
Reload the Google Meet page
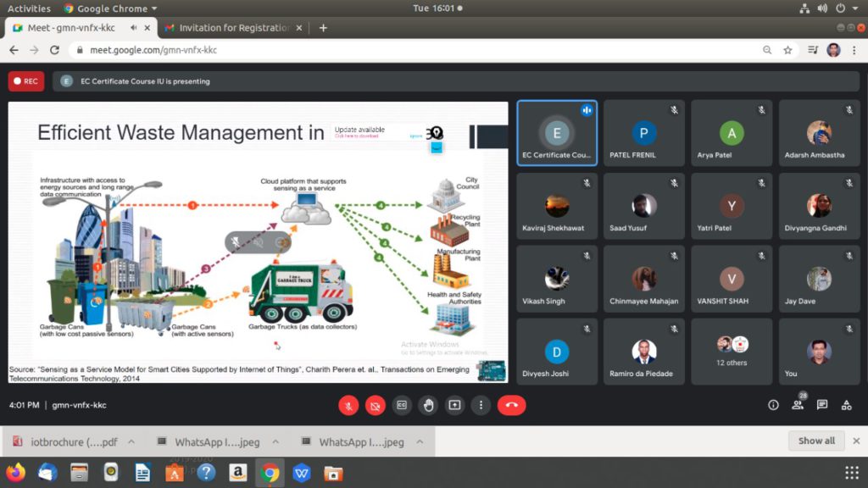click(55, 50)
